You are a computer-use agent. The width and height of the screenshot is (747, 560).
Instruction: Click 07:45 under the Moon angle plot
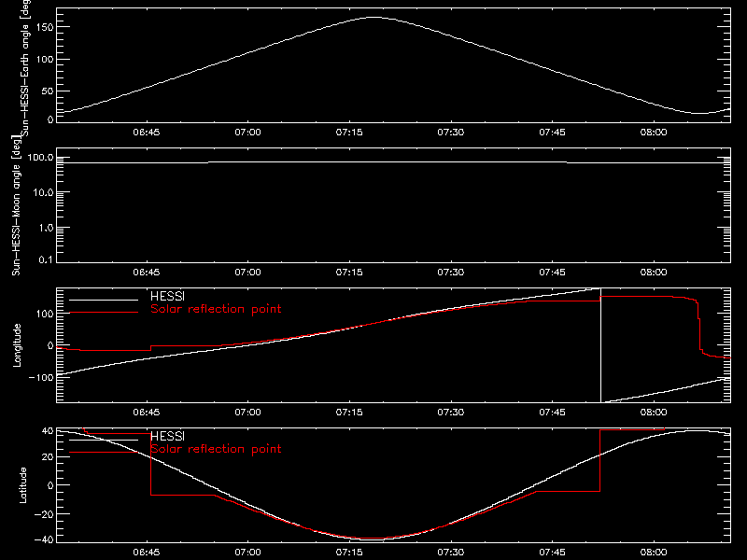(552, 273)
